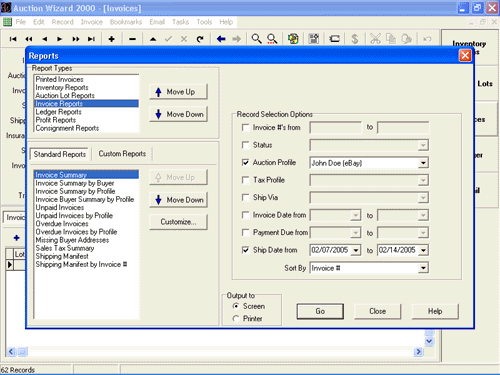Click the blue plus below Invoice tab
This screenshot has width=500, height=375.
pos(16,238)
